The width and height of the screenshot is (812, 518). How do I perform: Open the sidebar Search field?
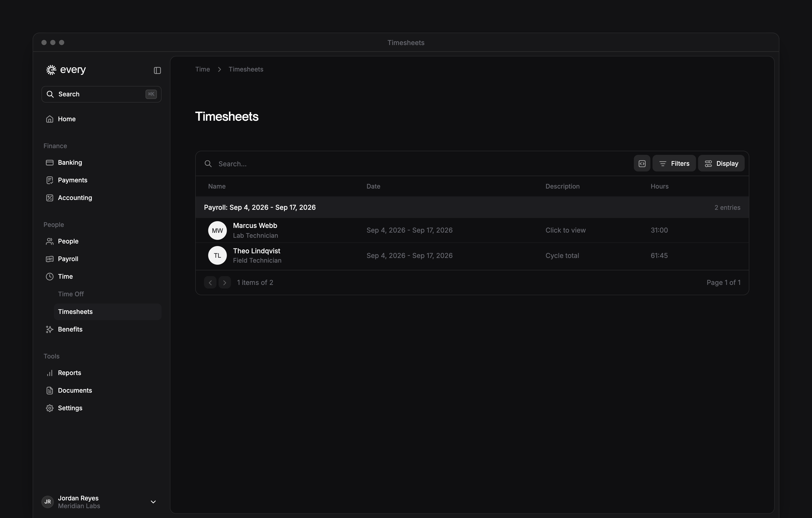[101, 94]
